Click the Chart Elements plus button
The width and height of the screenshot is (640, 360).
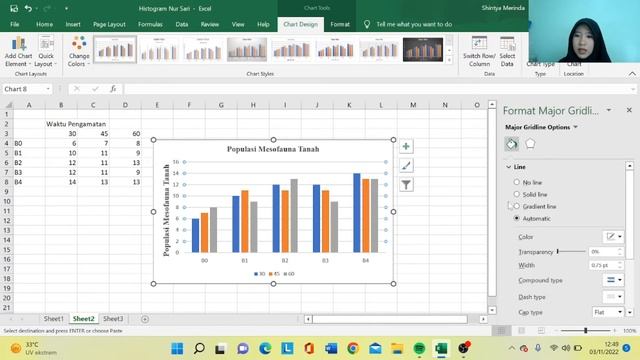[x=406, y=147]
